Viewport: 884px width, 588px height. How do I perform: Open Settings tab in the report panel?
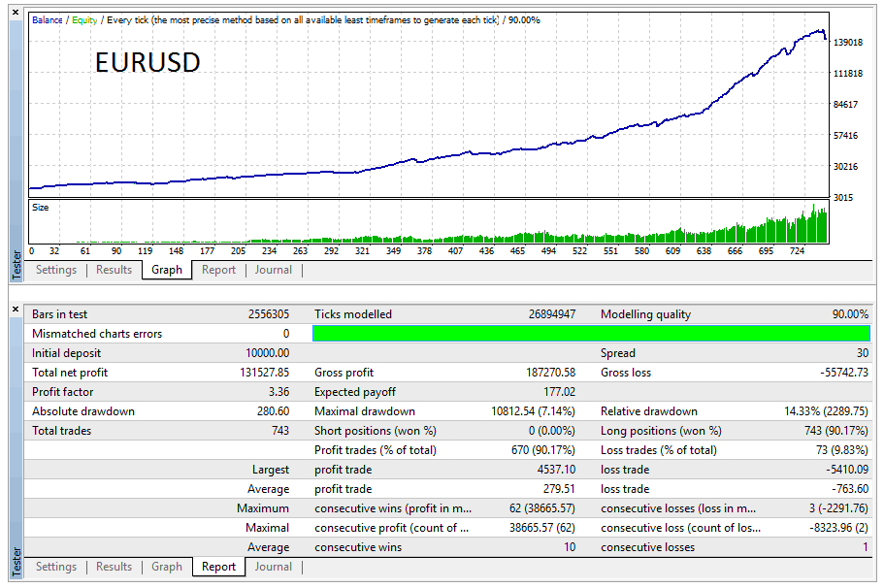[x=56, y=567]
